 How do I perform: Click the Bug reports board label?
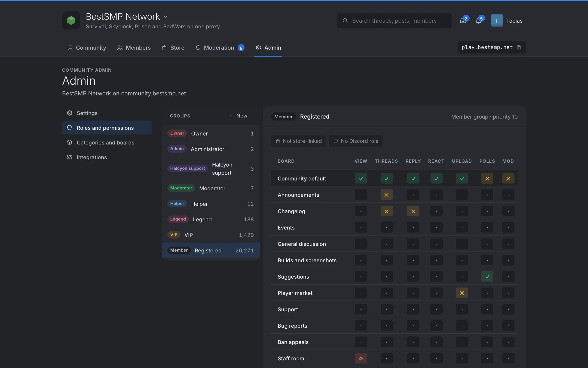pos(292,326)
